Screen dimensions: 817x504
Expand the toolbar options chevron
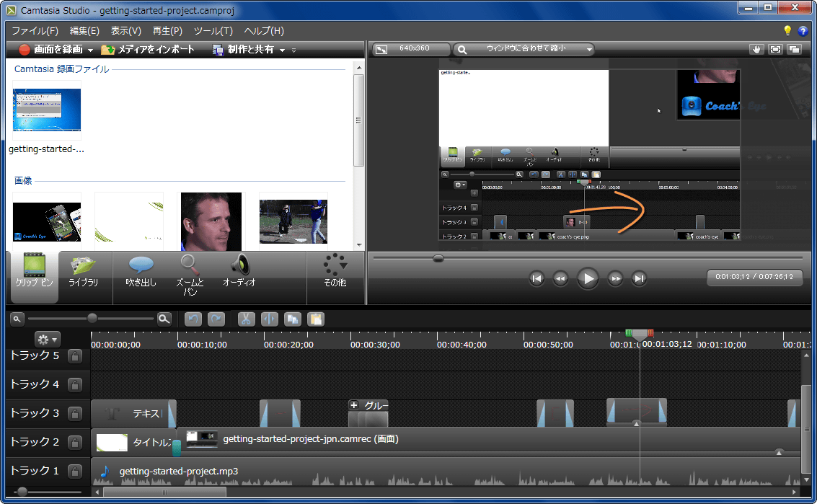coord(294,50)
